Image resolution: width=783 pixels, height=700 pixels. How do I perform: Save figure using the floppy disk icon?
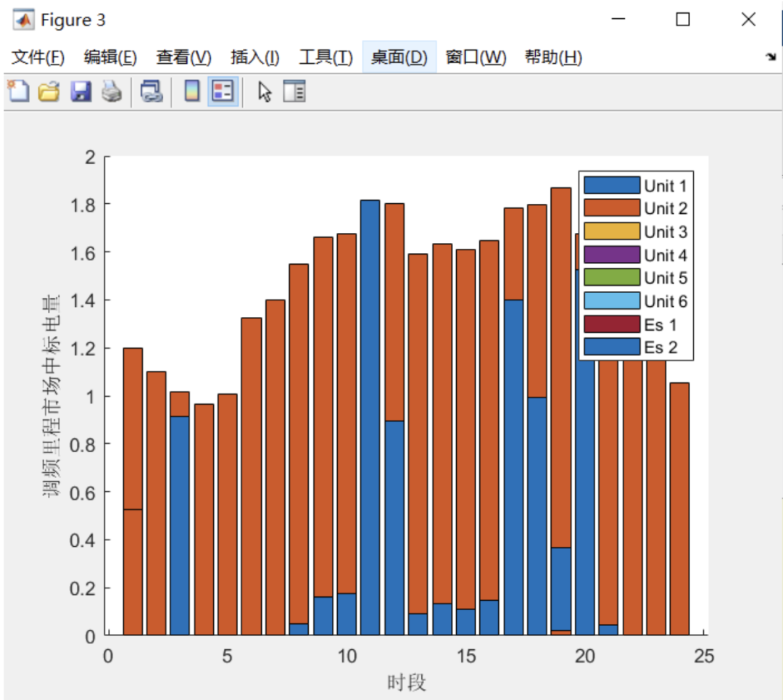(x=80, y=92)
